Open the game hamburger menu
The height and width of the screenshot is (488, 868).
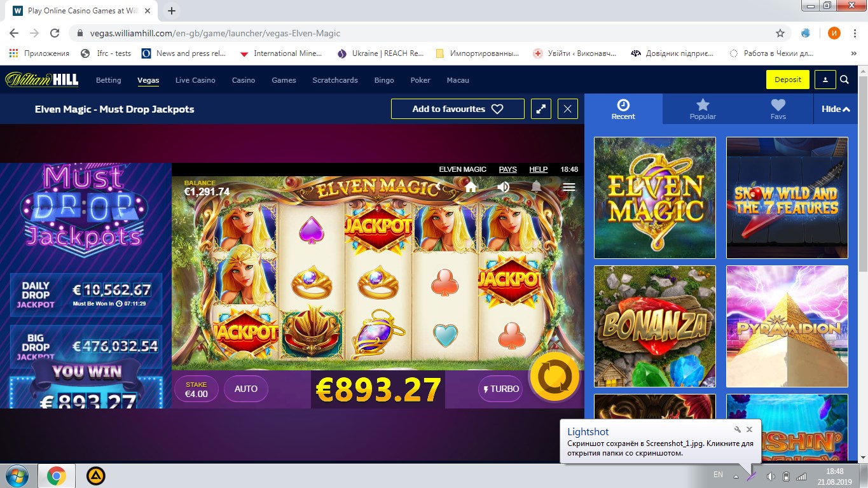(569, 187)
